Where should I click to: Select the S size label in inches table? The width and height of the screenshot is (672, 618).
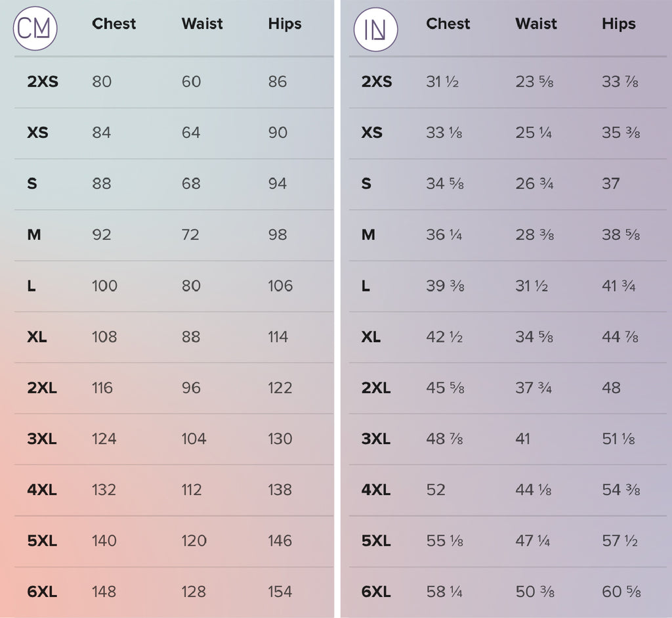(366, 184)
